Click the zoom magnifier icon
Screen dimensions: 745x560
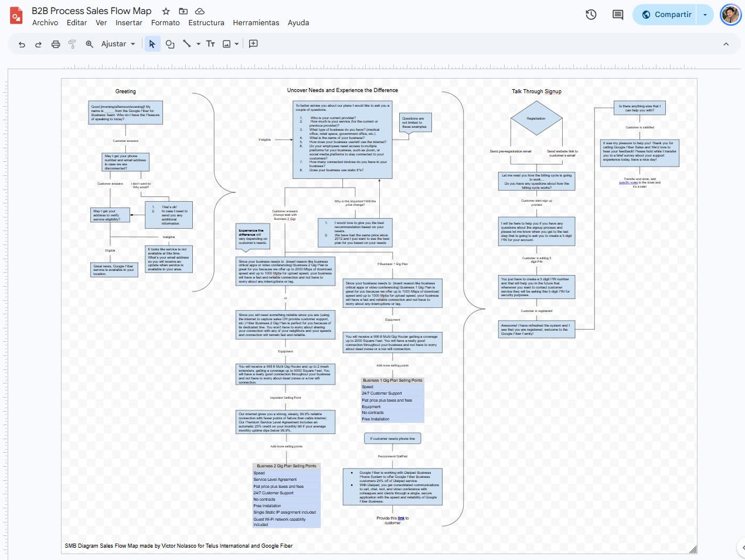[90, 44]
